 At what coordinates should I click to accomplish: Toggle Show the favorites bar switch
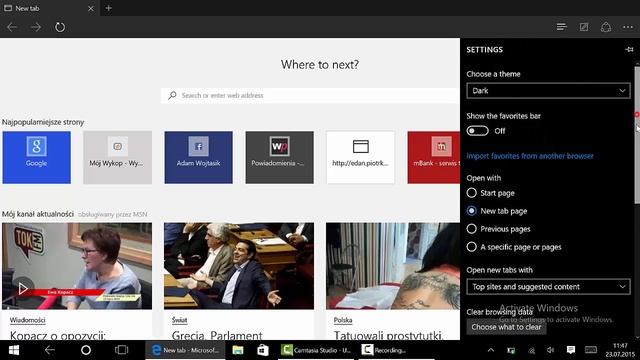pos(478,131)
